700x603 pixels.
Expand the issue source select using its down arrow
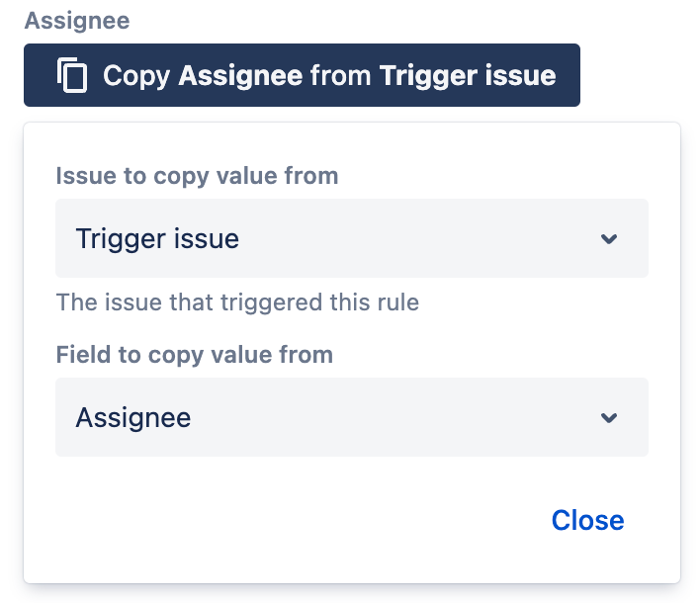[x=609, y=239]
